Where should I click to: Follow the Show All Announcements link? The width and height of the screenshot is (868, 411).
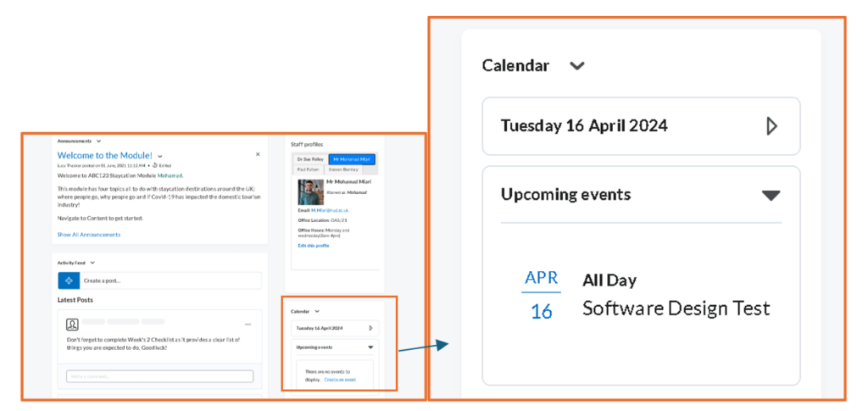point(88,235)
